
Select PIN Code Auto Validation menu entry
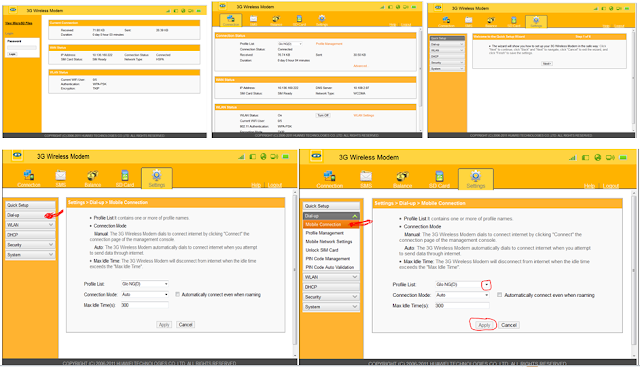331,267
